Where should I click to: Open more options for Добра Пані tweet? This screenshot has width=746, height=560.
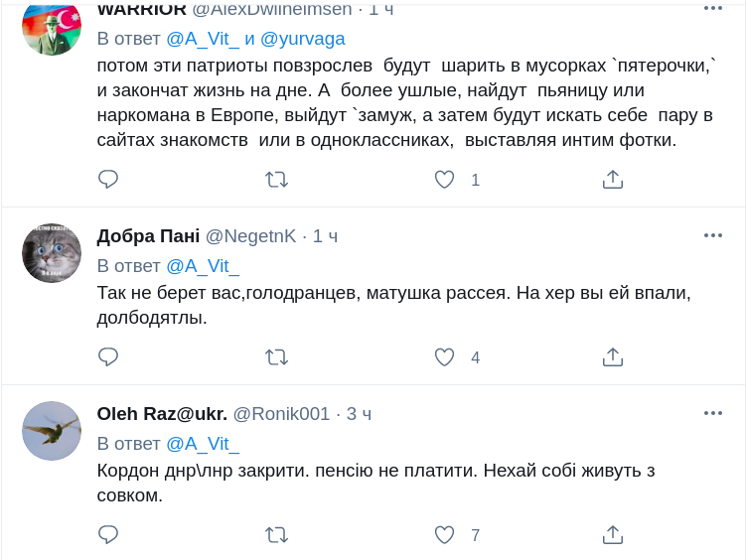(713, 235)
